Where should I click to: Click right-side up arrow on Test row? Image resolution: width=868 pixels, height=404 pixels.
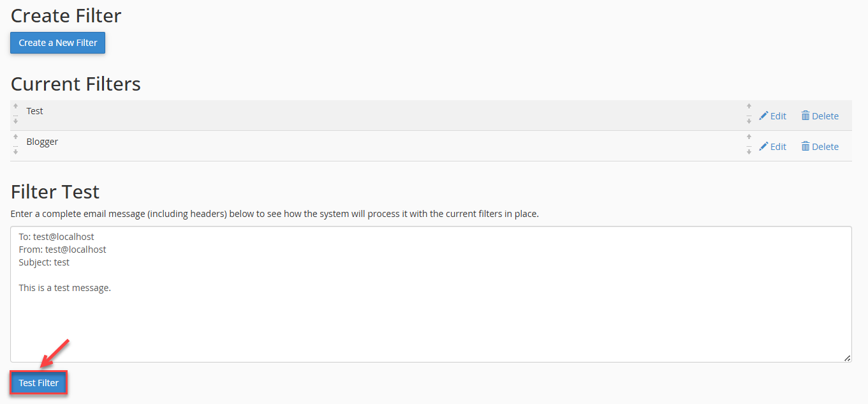(x=749, y=106)
